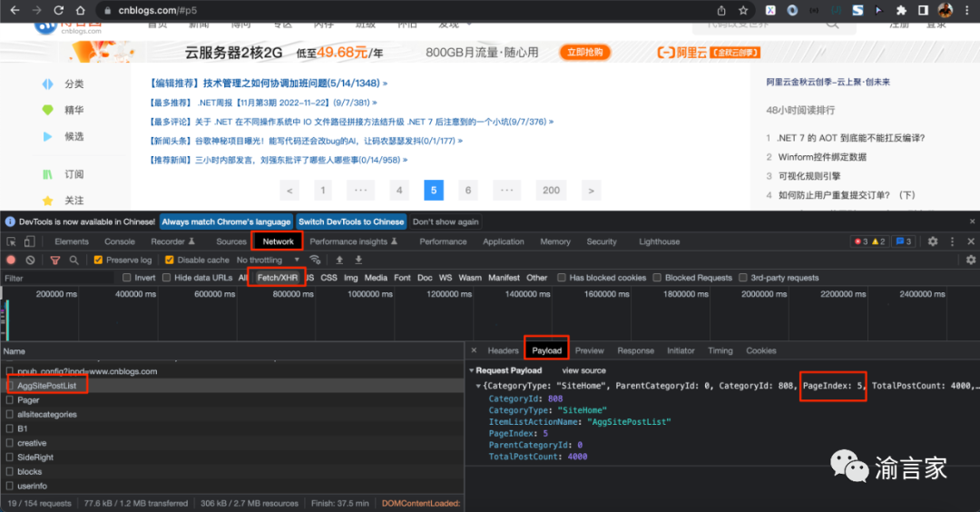This screenshot has width=980, height=512.
Task: Open Network panel settings gear
Action: (x=971, y=260)
